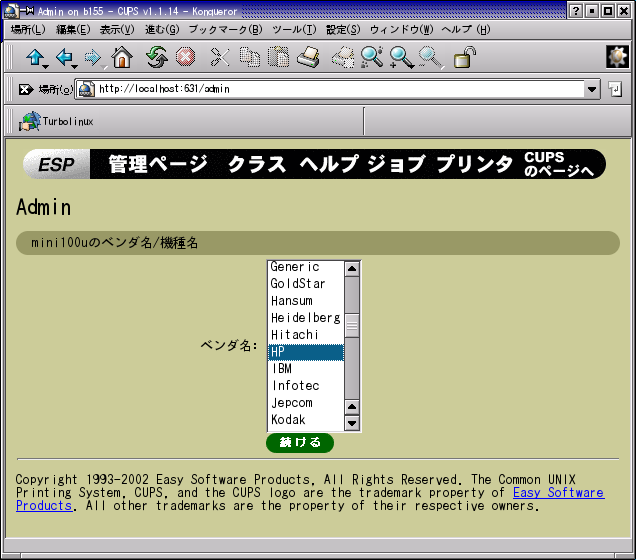Select Infotec in the vendor list
Viewport: 636px width, 560px height.
[x=306, y=386]
